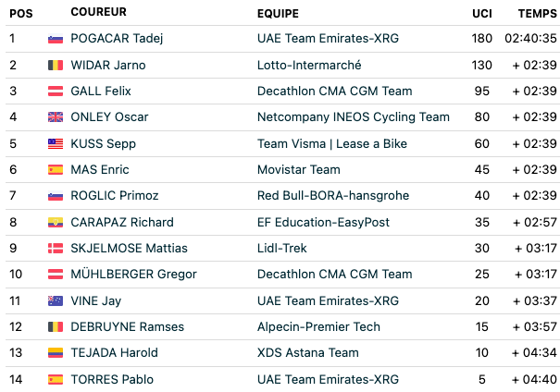560x392 pixels.
Task: Click the Australian flag beside VINE Jay
Action: coord(56,301)
